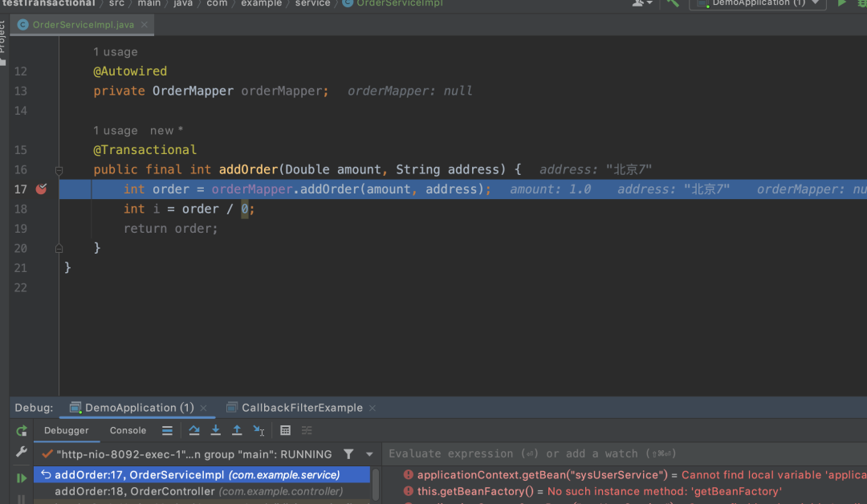
Task: Click the frames list vertical scrollbar
Action: 376,485
